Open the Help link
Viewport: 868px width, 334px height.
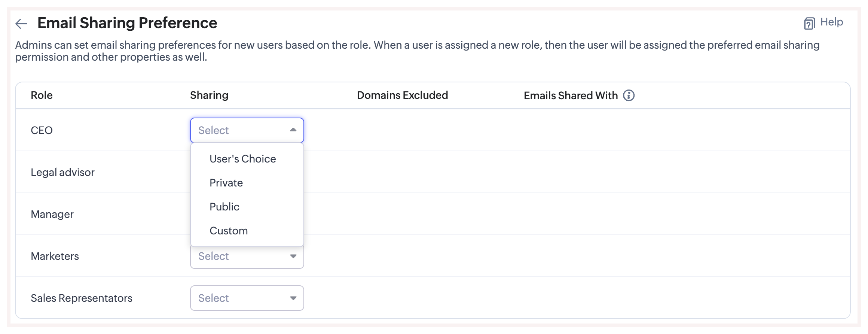(x=831, y=22)
